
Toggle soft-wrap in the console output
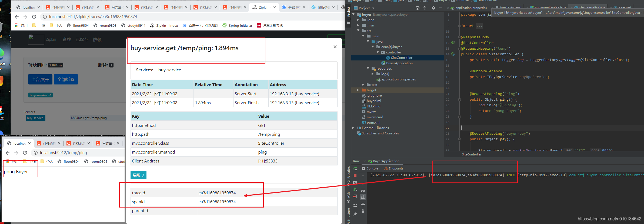363,190
